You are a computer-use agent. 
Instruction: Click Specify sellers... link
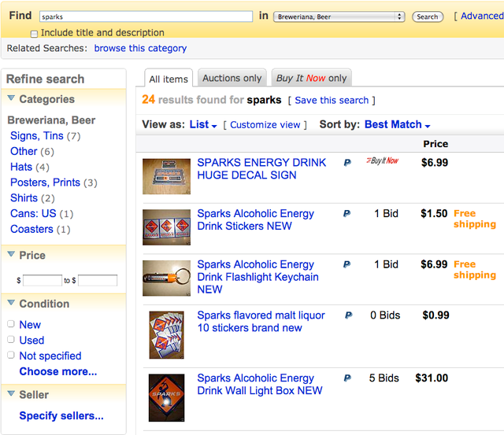pyautogui.click(x=61, y=416)
